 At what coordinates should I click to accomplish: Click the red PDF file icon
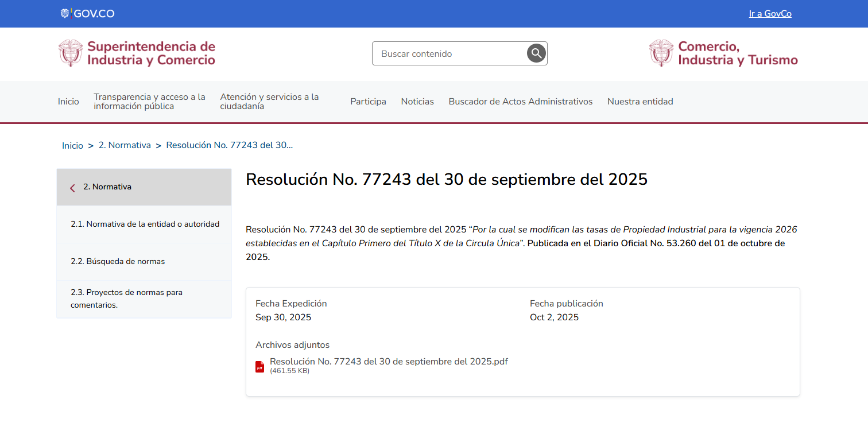click(x=260, y=366)
